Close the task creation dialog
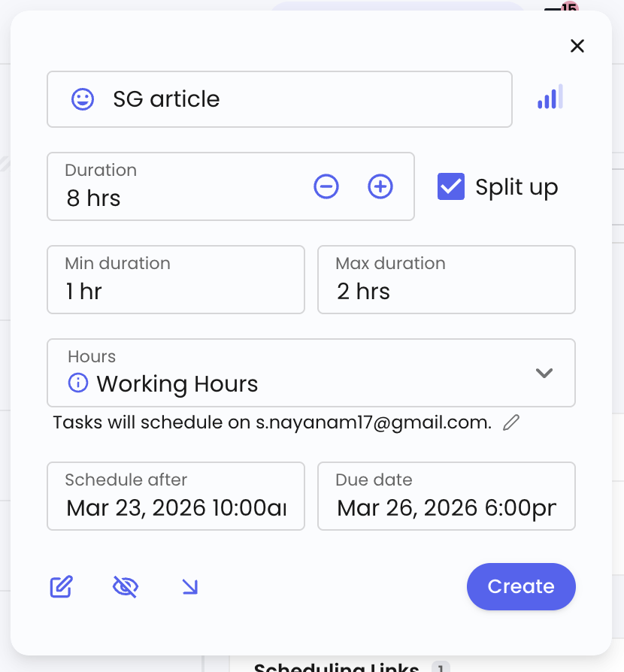This screenshot has width=624, height=672. 577,46
